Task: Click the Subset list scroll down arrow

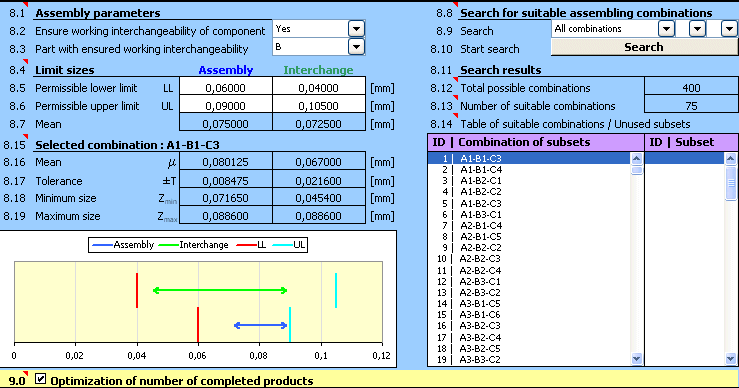Action: pyautogui.click(x=731, y=359)
